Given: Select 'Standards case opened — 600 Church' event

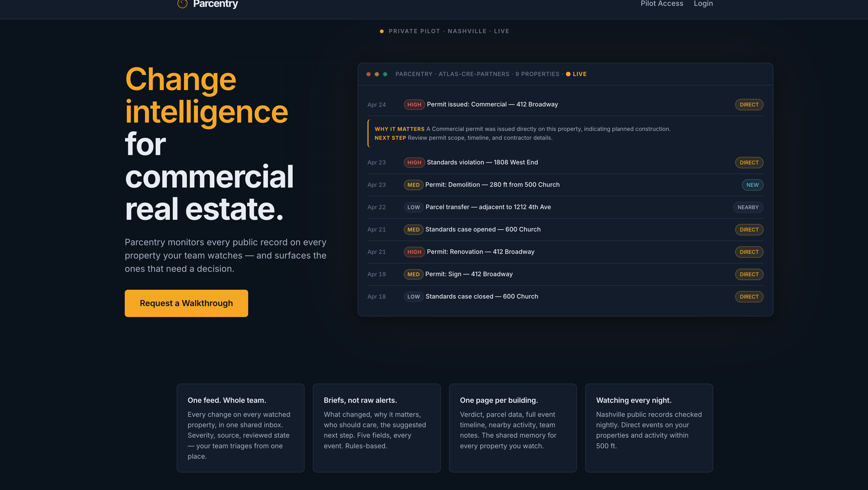Looking at the screenshot, I should tap(483, 229).
